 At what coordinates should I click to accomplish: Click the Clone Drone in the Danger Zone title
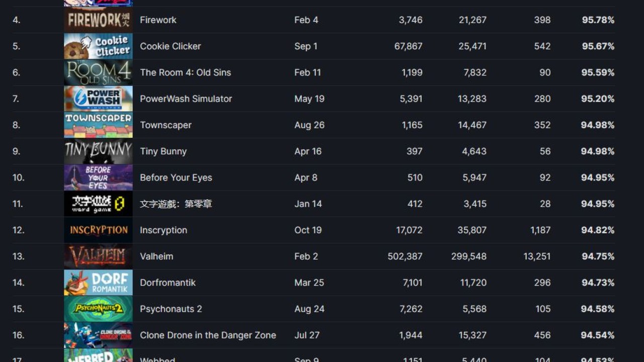[208, 335]
